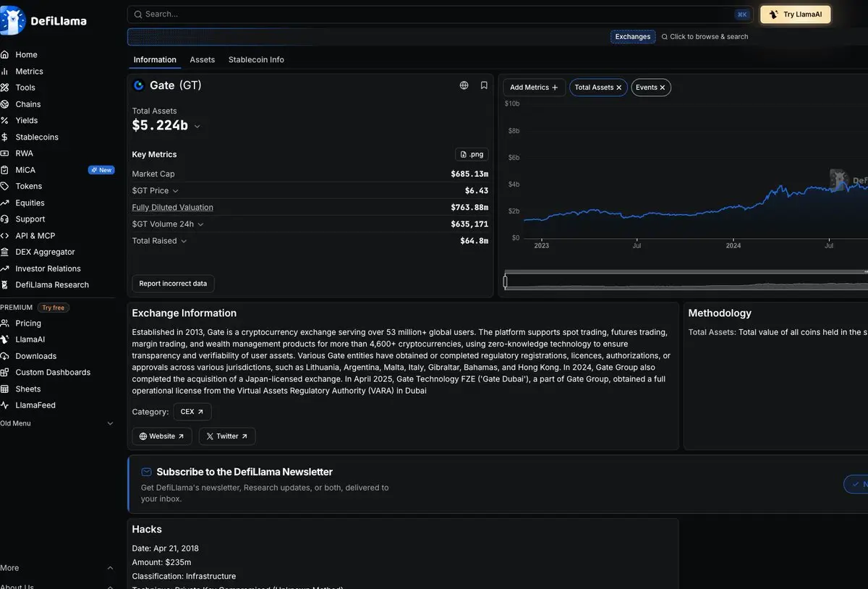Switch to the Information tab
The width and height of the screenshot is (868, 589).
155,59
